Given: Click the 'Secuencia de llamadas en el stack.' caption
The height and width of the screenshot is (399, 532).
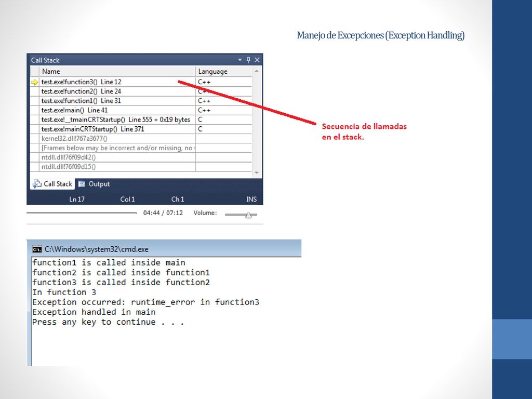Looking at the screenshot, I should click(x=364, y=131).
